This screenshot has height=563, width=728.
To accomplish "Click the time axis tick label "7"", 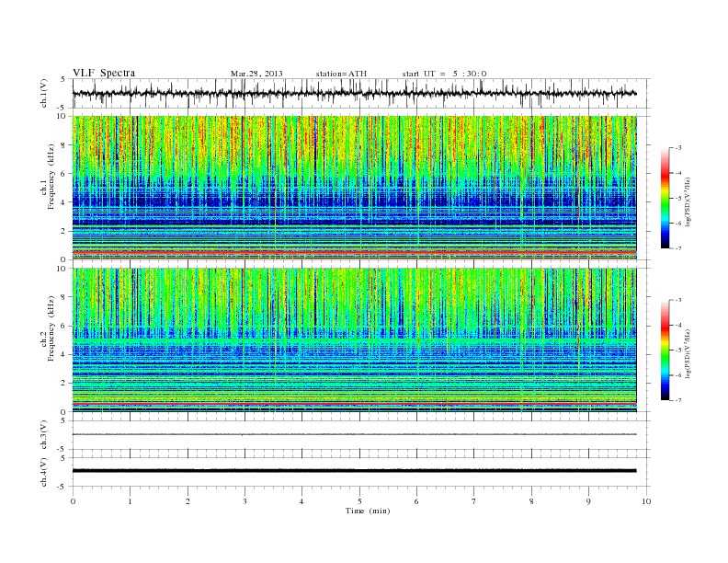I will (x=474, y=501).
